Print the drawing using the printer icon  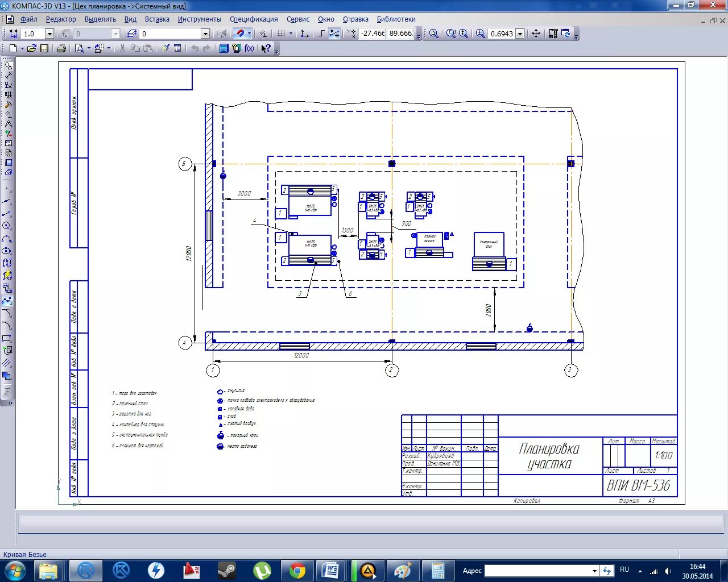61,49
